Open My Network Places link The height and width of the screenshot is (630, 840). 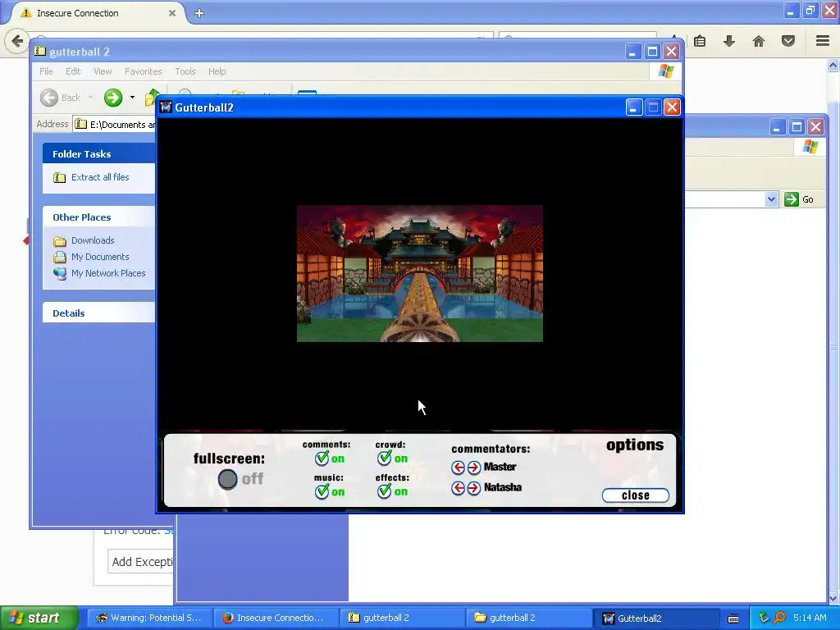click(x=108, y=273)
